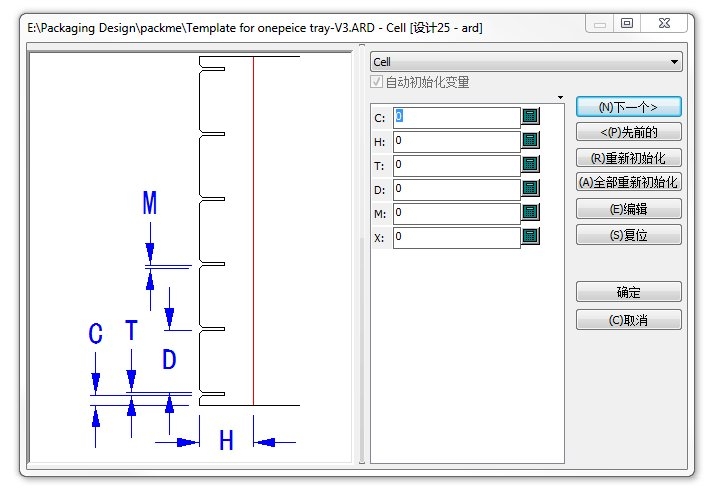
Task: Open calculator icon next to T field
Action: [530, 164]
